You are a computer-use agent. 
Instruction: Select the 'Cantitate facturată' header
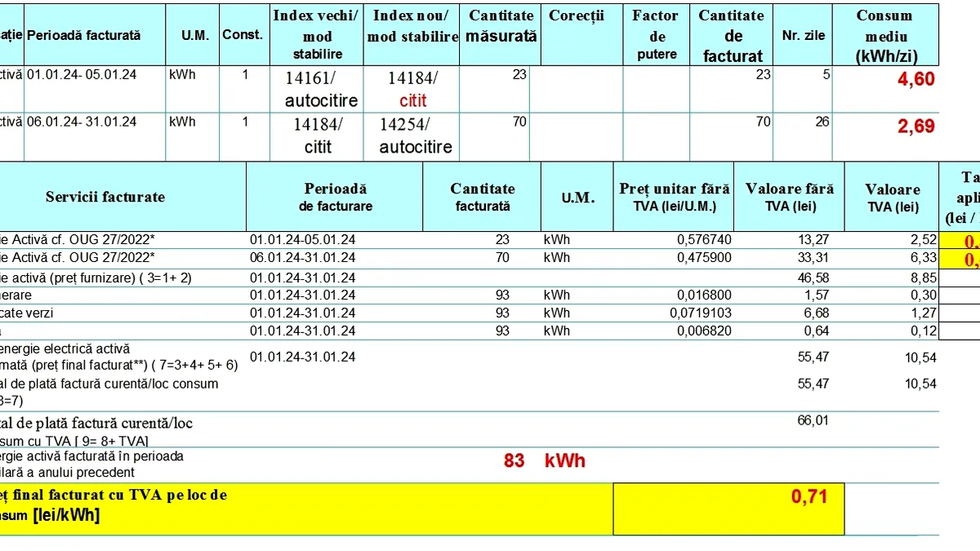[x=483, y=197]
